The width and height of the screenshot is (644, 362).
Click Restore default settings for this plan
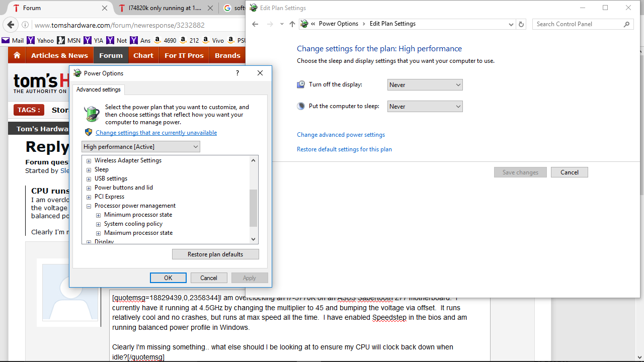pyautogui.click(x=344, y=149)
